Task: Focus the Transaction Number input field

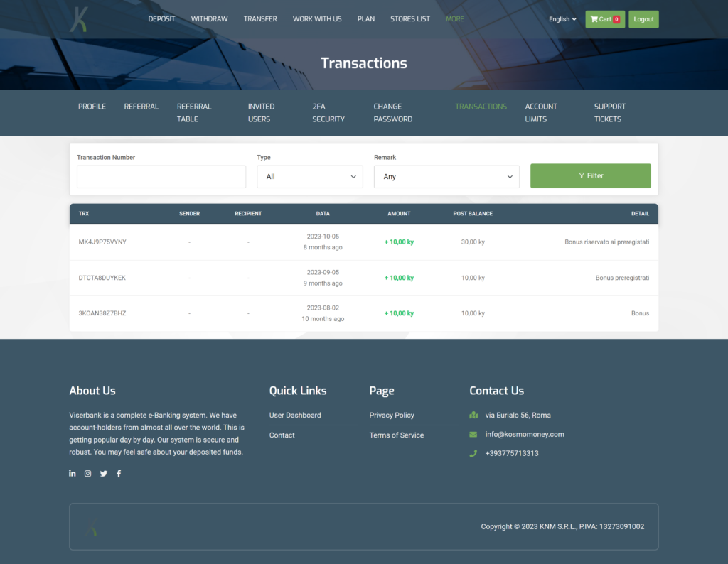Action: tap(161, 177)
